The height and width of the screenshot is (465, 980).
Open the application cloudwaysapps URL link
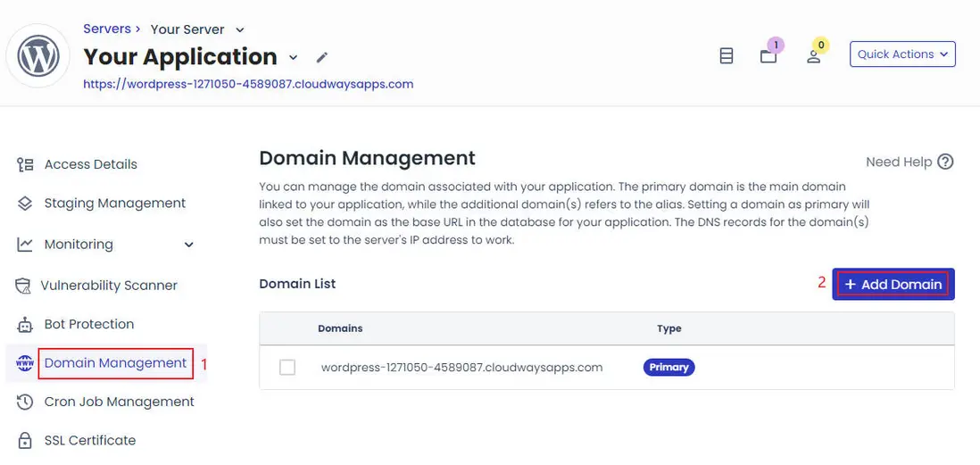248,84
